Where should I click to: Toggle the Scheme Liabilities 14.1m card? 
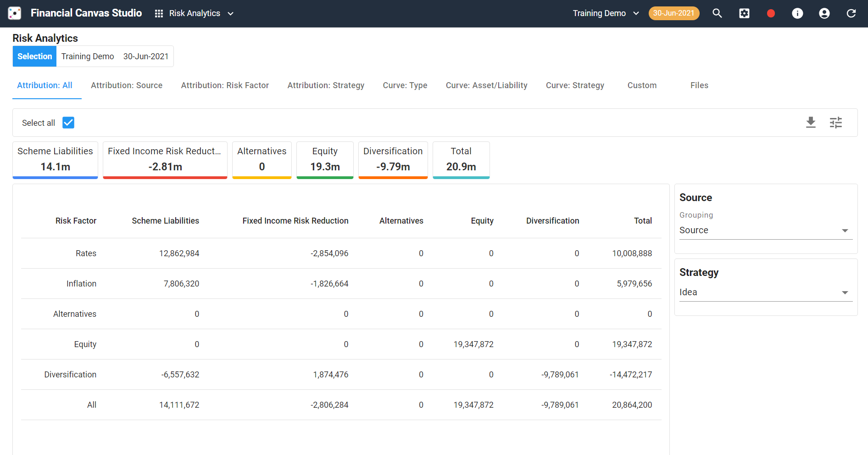pos(55,160)
